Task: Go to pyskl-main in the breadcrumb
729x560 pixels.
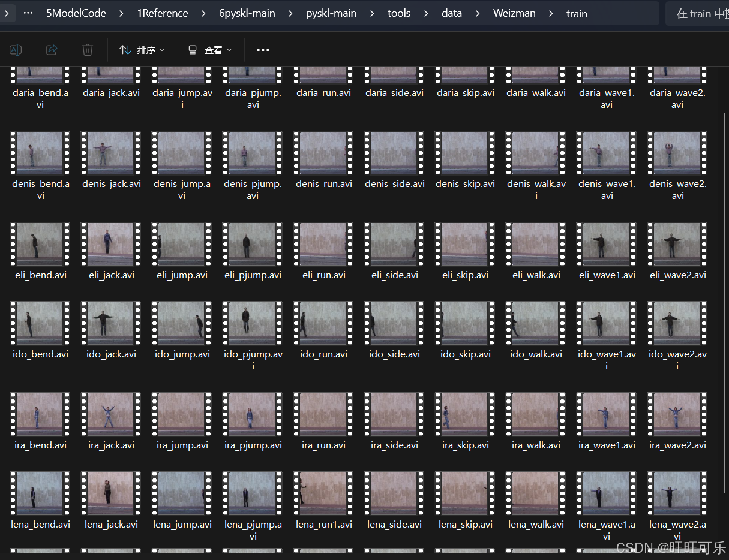Action: (x=332, y=13)
